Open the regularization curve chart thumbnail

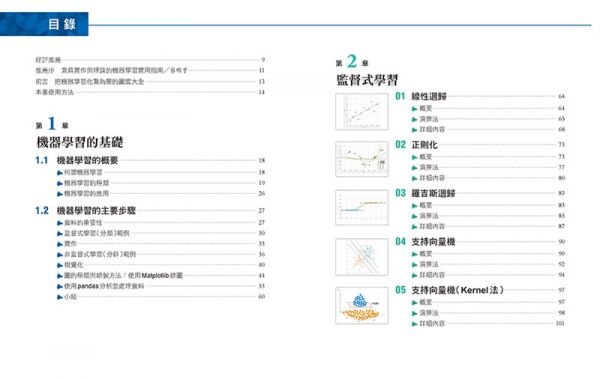click(x=362, y=159)
